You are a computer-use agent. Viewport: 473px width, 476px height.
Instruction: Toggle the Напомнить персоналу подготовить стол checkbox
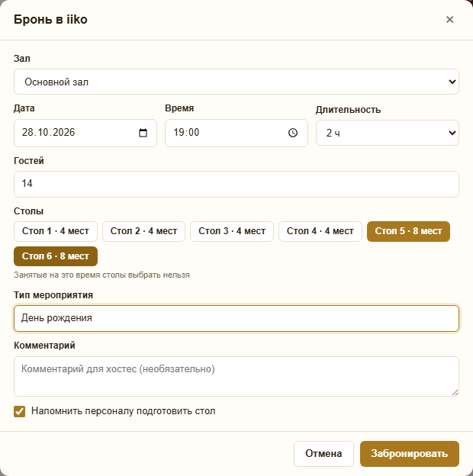click(x=19, y=412)
